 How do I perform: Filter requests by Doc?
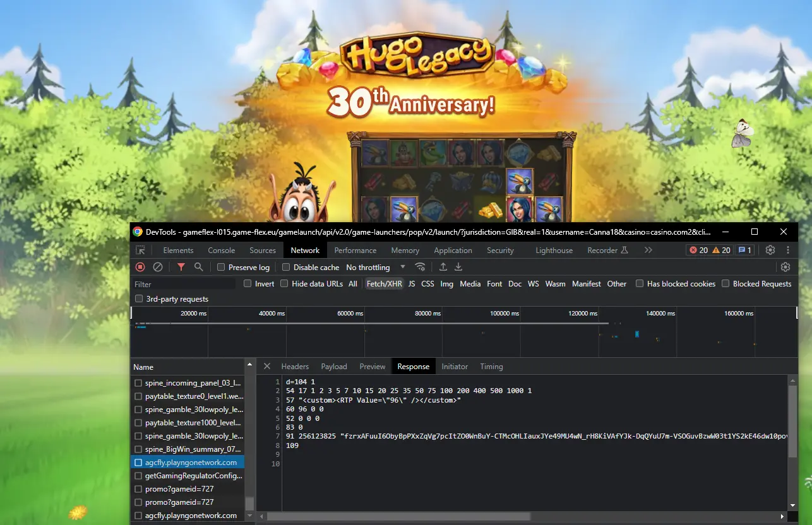[515, 284]
